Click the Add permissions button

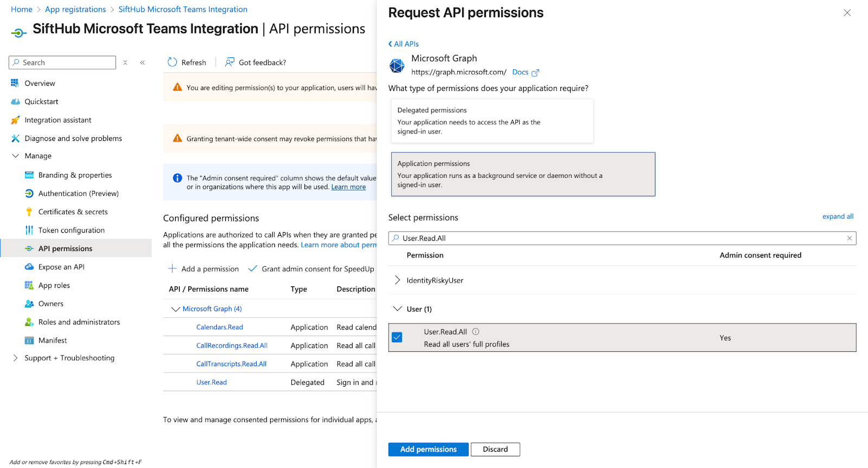(x=428, y=450)
